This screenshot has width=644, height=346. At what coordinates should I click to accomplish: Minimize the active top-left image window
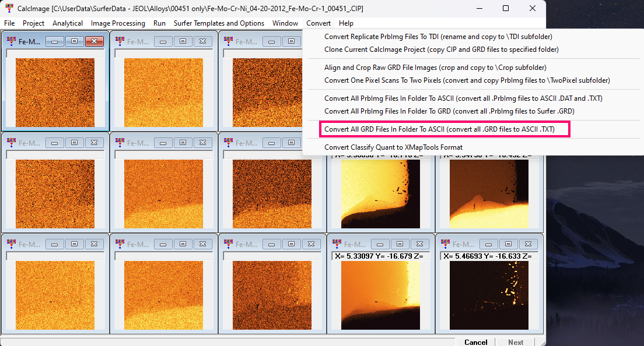click(x=55, y=41)
